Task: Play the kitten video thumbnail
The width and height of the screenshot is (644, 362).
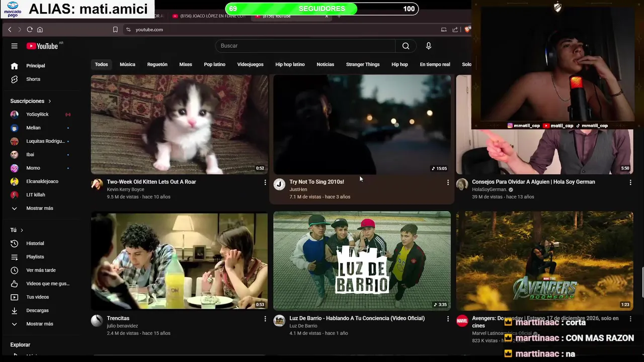Action: (x=179, y=124)
